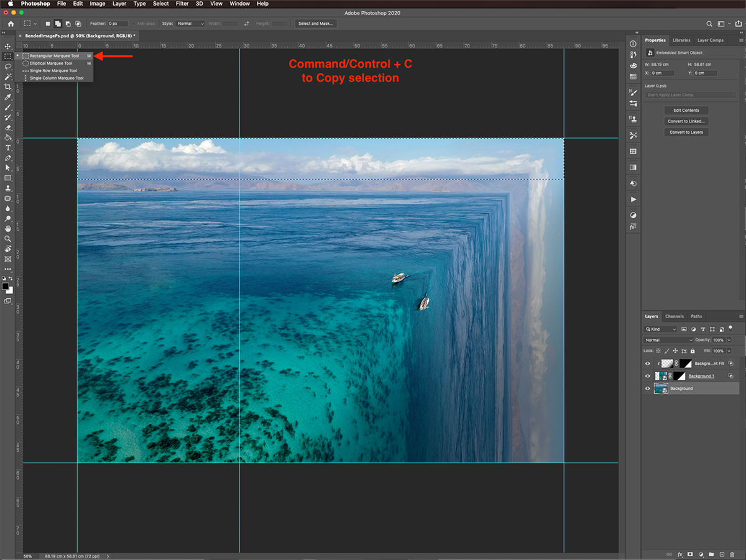Screen dimensions: 746x560
Task: Click the Select and Mask button
Action: click(x=316, y=24)
